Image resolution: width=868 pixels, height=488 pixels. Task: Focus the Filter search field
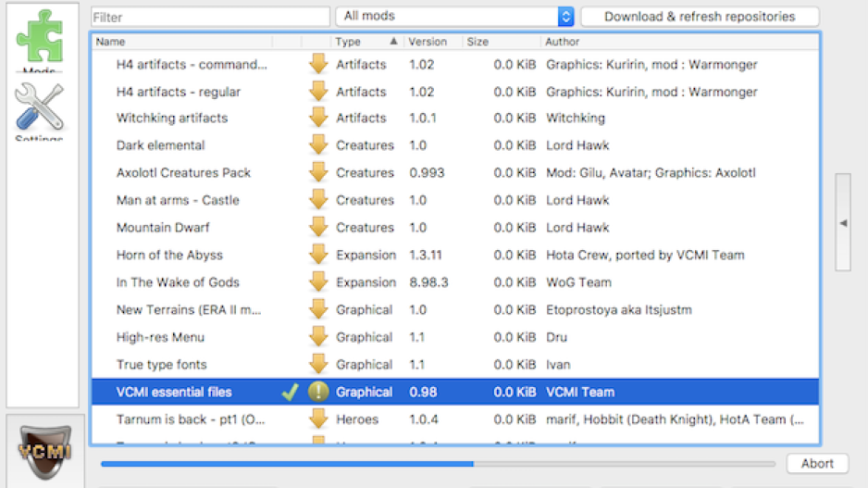pos(210,18)
